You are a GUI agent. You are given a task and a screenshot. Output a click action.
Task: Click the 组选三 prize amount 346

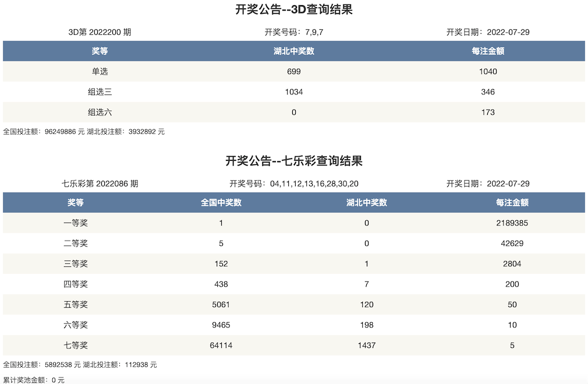(488, 92)
